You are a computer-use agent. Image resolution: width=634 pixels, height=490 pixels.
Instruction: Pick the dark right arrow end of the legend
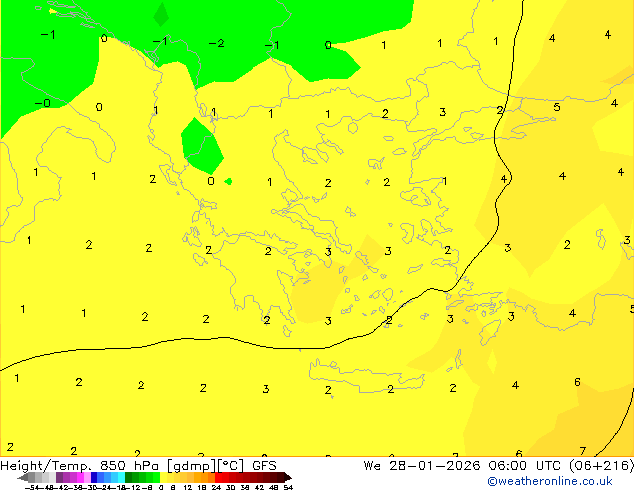tap(288, 477)
